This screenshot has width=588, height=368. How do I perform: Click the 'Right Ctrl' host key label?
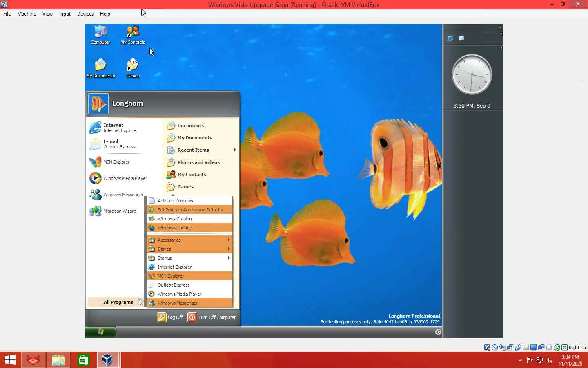578,348
